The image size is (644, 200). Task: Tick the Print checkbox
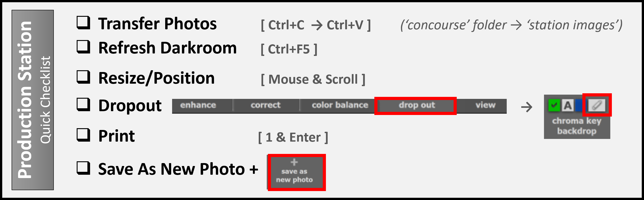pyautogui.click(x=83, y=135)
